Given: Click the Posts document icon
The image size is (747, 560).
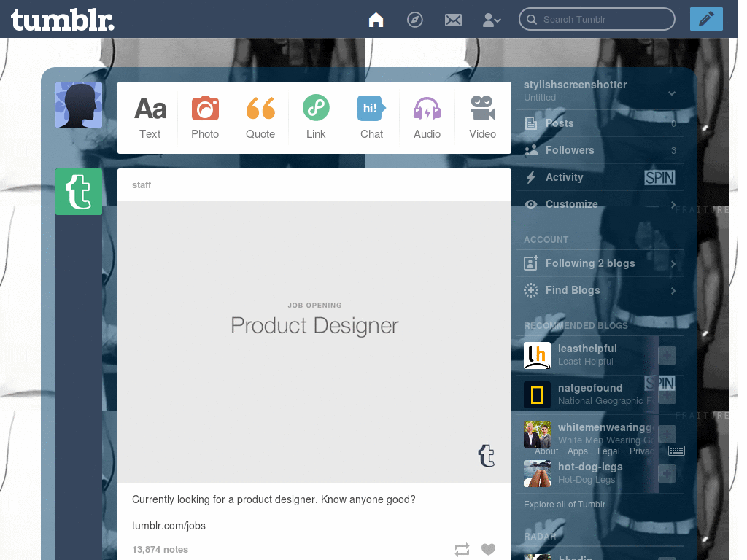Looking at the screenshot, I should (531, 123).
